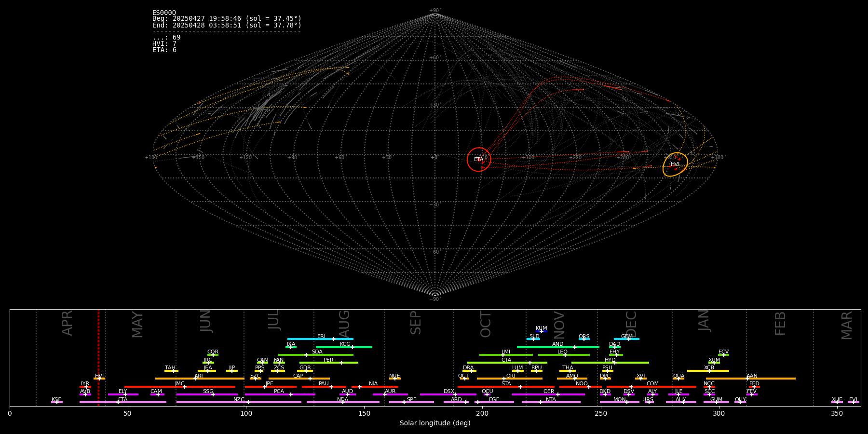Click the KCG shower label
Viewport: 868px width, 434px height.
345,344
